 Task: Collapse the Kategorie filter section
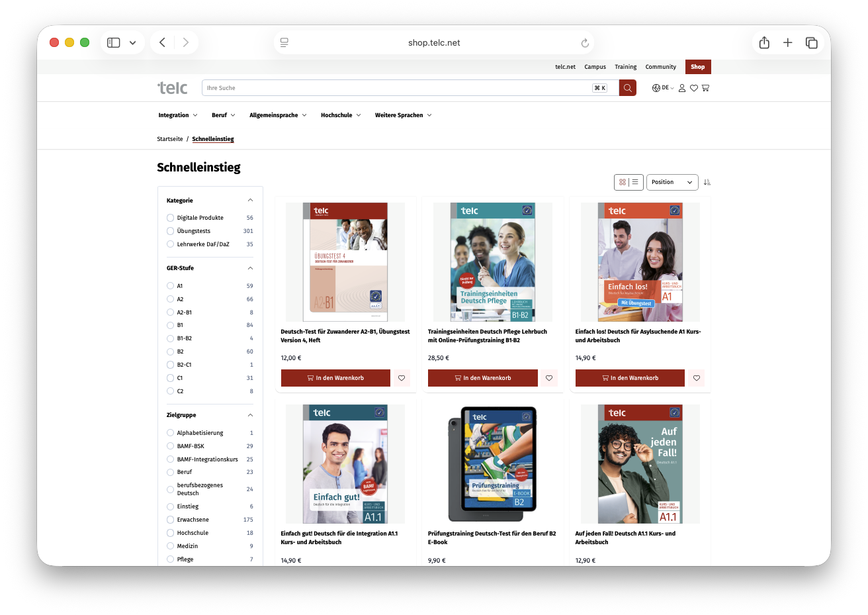[x=250, y=201]
